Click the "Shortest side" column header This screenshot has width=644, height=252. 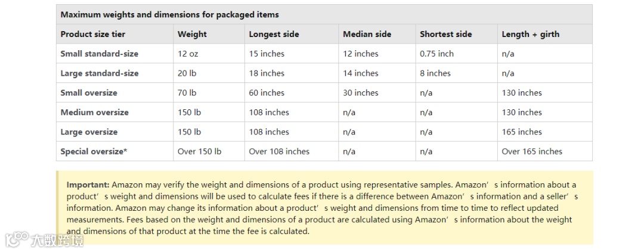445,34
